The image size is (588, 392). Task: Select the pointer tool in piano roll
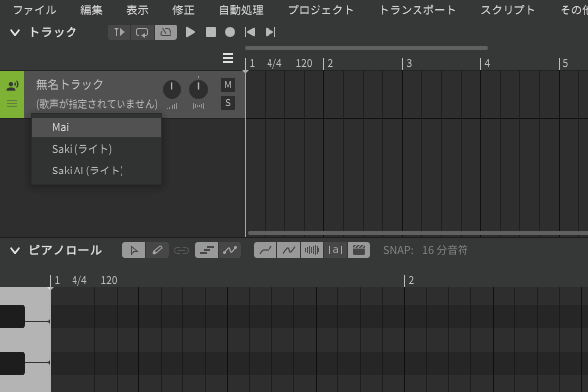coord(134,250)
